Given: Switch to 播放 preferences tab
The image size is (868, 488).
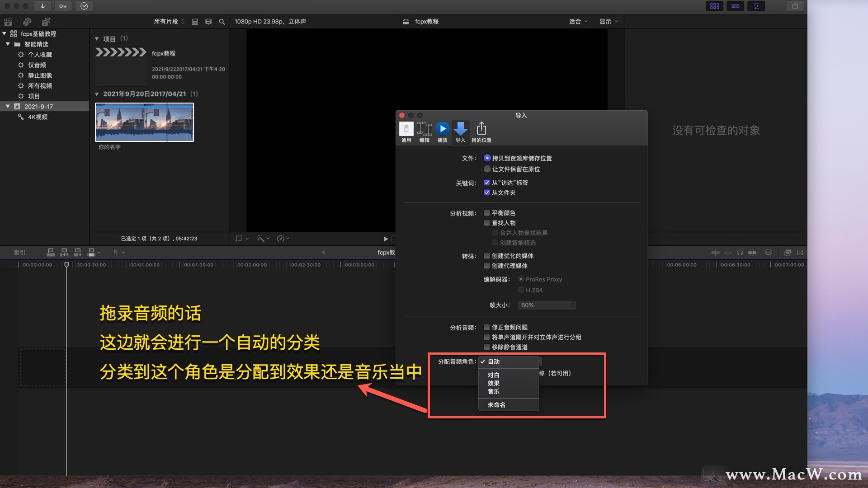Looking at the screenshot, I should pos(443,132).
